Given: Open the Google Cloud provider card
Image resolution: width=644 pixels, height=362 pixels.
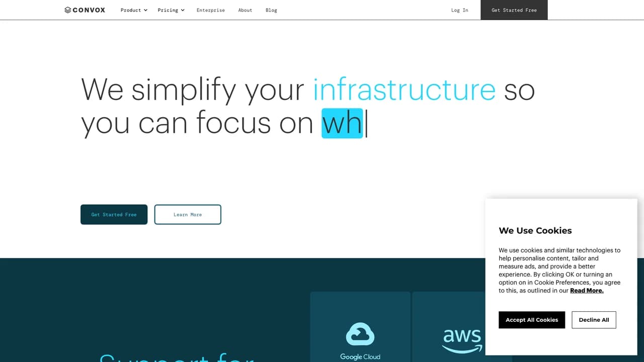Looking at the screenshot, I should click(x=360, y=327).
